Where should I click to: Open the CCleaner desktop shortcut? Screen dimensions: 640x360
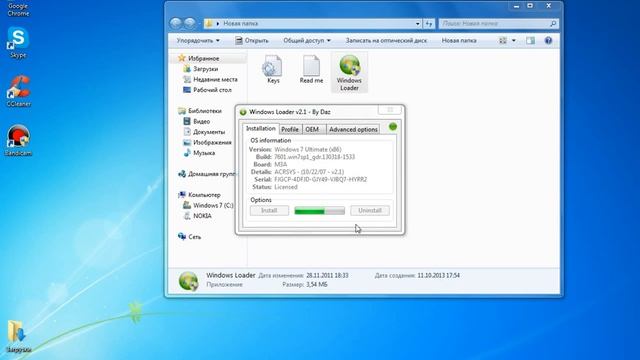click(18, 91)
